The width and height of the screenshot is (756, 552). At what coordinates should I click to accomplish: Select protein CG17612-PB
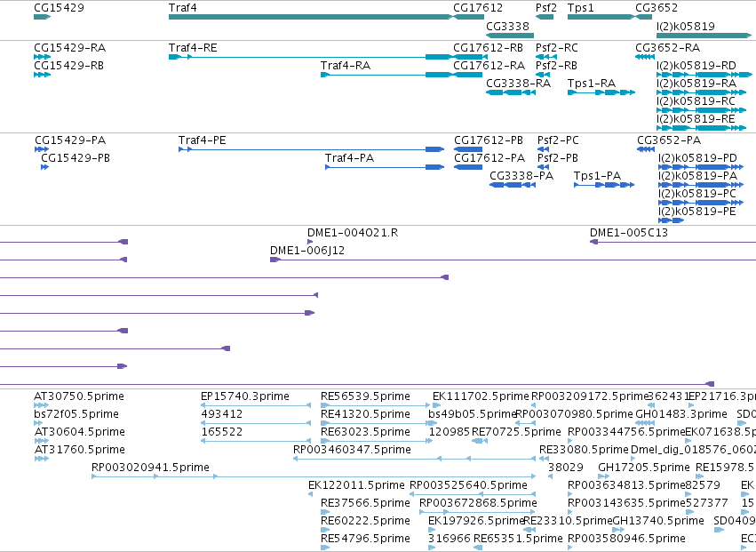(468, 149)
